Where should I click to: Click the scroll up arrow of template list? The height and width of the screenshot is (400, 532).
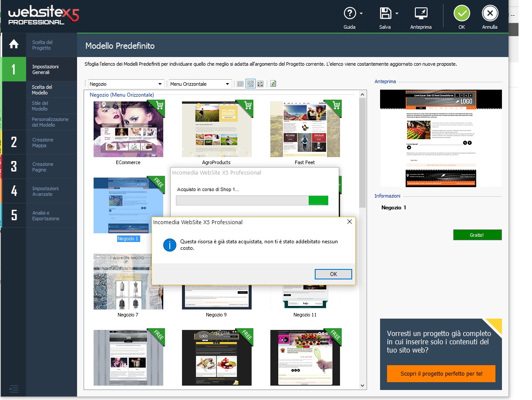pos(363,94)
